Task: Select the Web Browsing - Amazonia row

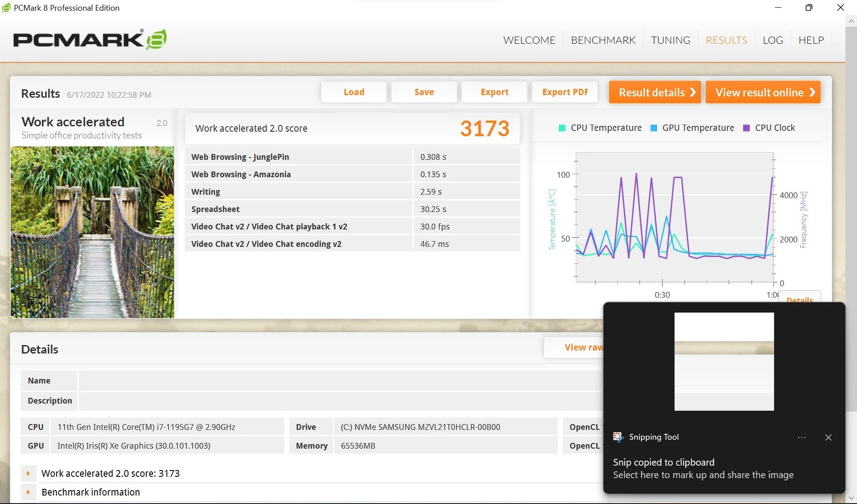Action: (353, 174)
